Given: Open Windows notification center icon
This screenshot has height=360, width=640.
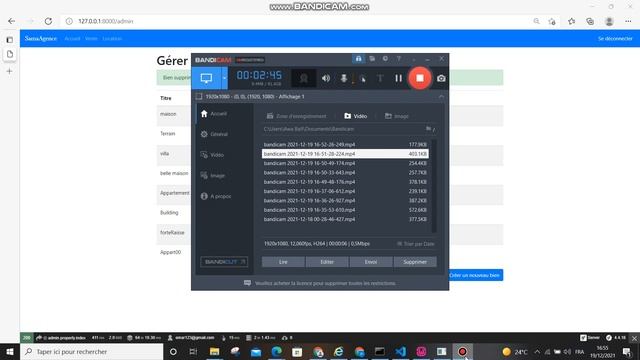Looking at the screenshot, I should click(x=627, y=351).
